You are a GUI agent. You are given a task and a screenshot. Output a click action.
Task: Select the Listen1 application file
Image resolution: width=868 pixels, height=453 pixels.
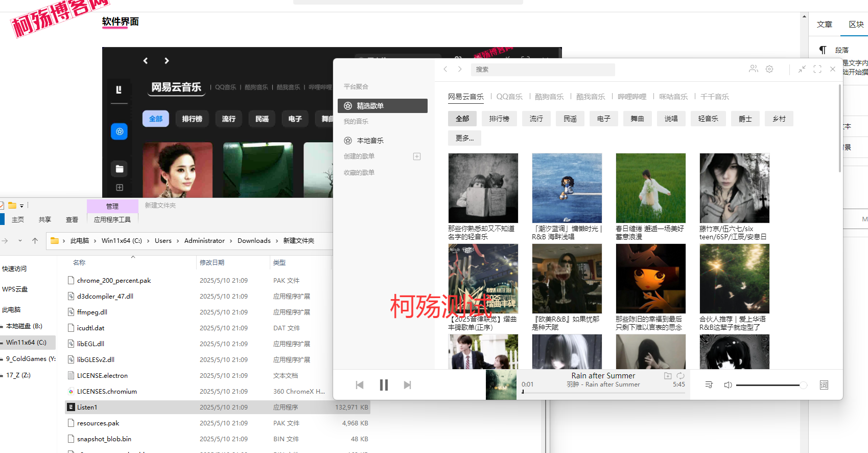tap(217, 407)
